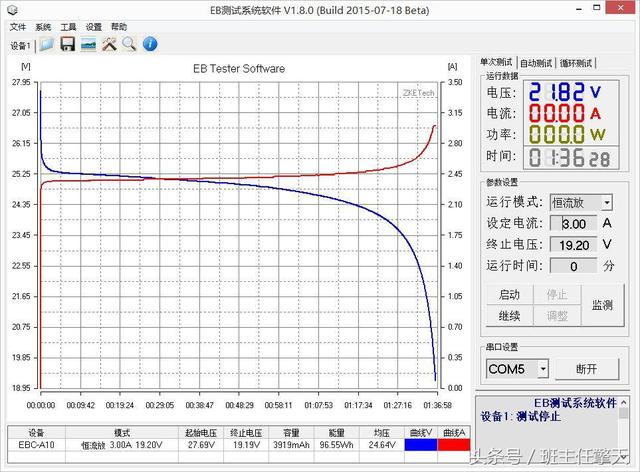Open the 系统 menu
Screen dimensions: 640x472
pos(43,27)
